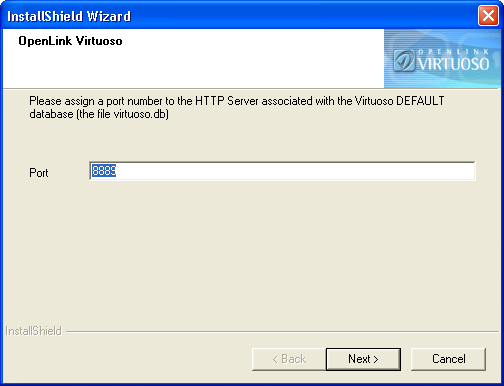Click the Virtuoso checkmark logo icon
This screenshot has height=386, width=504.
(x=404, y=61)
